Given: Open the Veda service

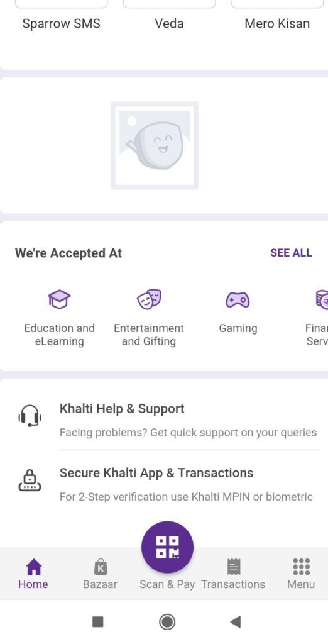Looking at the screenshot, I should coord(169,23).
